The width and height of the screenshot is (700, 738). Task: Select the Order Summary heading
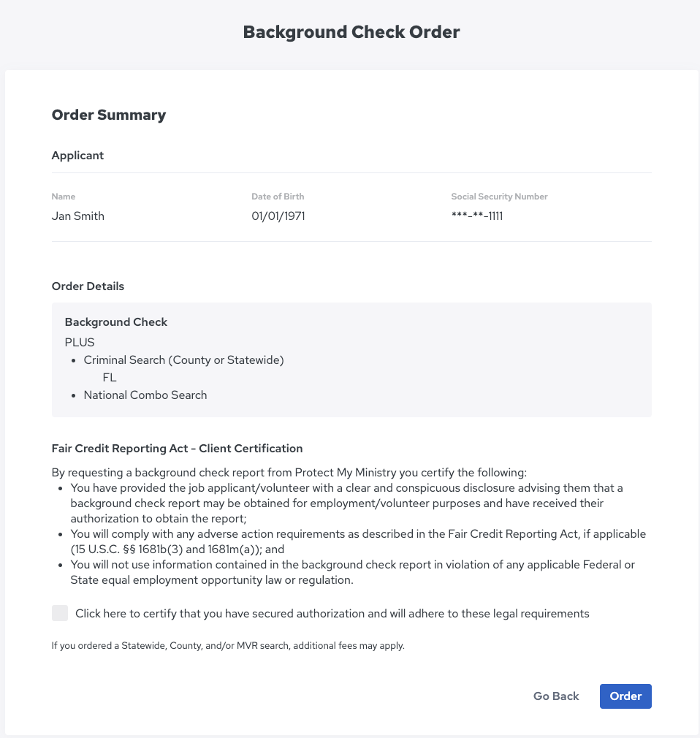tap(109, 115)
